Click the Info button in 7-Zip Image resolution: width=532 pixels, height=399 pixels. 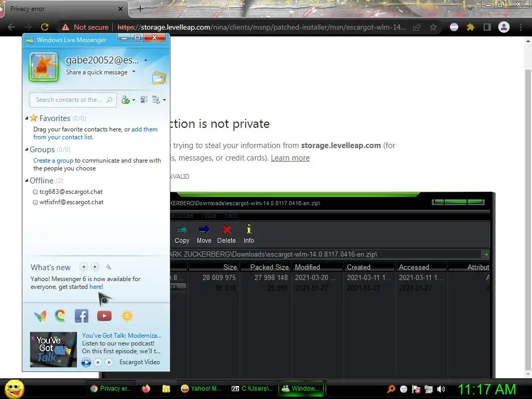tap(249, 234)
